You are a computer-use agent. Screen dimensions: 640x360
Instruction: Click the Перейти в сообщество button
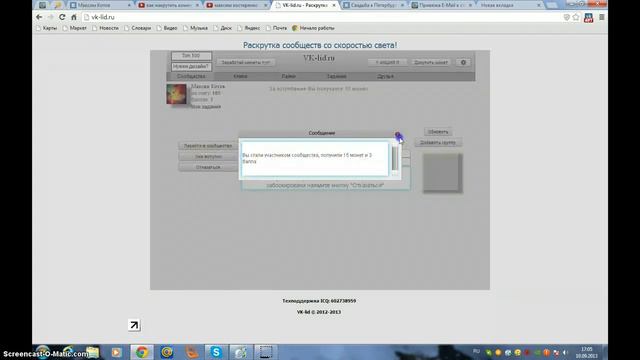(x=208, y=146)
